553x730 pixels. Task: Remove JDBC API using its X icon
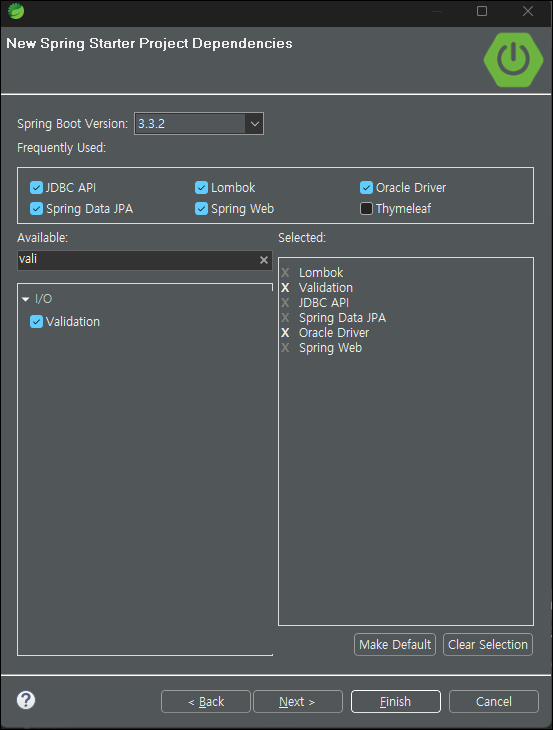coord(285,303)
